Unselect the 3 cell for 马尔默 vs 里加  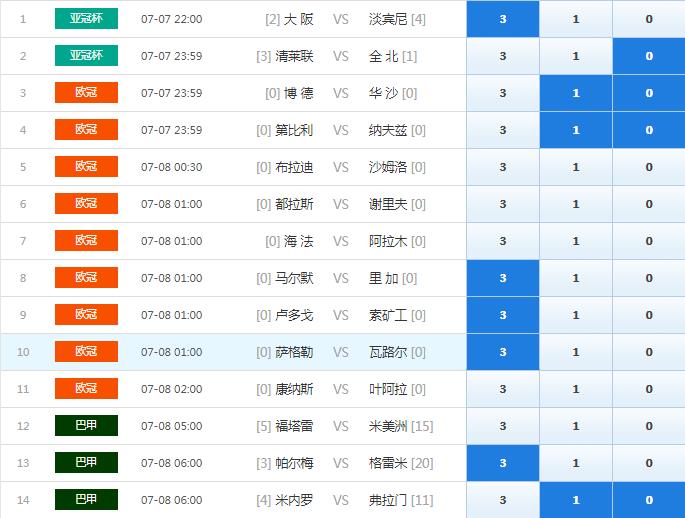(x=502, y=278)
